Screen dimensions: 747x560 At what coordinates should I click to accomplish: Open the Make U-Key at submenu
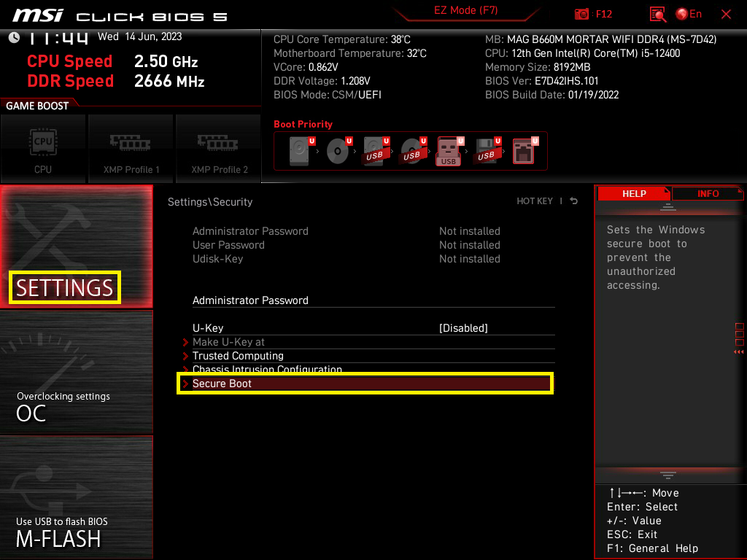[373, 342]
